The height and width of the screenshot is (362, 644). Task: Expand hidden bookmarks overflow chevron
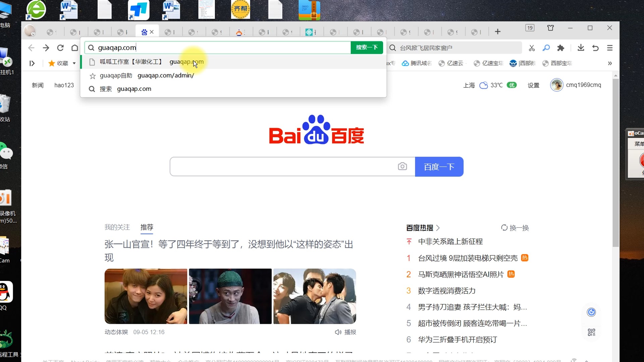pos(610,63)
